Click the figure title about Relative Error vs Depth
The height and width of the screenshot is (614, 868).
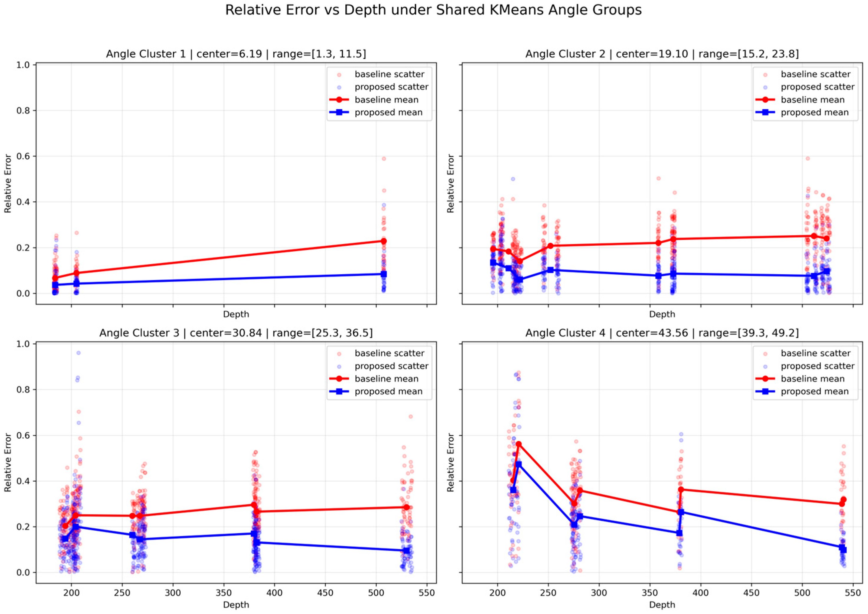click(433, 10)
